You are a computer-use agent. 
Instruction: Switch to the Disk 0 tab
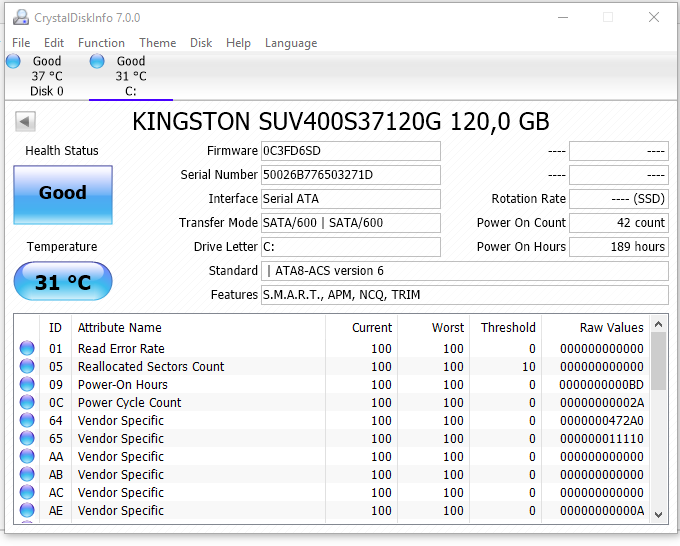47,76
